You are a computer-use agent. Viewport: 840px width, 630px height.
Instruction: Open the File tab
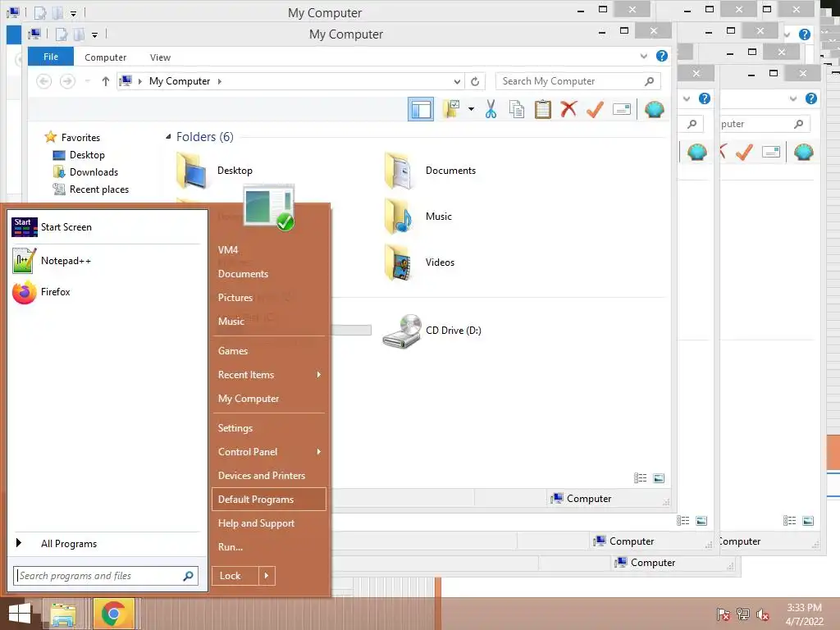[51, 57]
